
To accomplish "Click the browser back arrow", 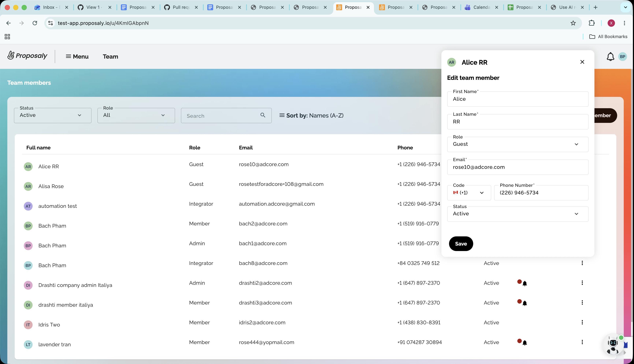I will (8, 23).
